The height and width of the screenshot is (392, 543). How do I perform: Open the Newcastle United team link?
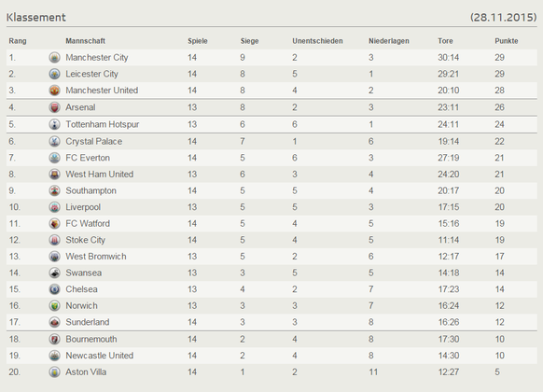[100, 356]
